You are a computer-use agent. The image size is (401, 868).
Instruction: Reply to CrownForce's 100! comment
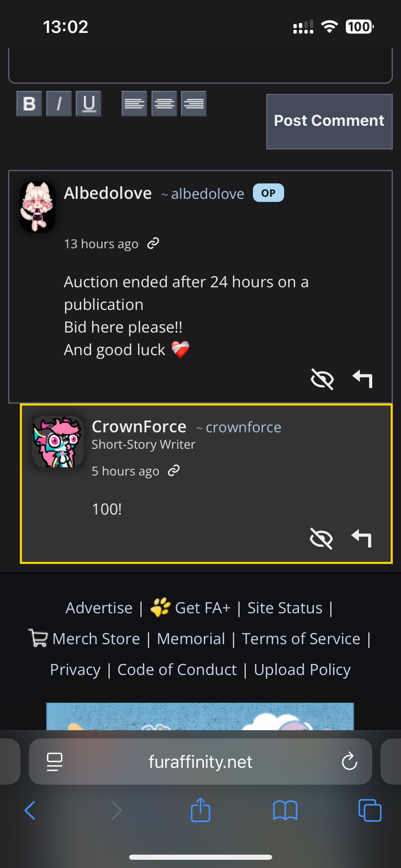(x=361, y=538)
